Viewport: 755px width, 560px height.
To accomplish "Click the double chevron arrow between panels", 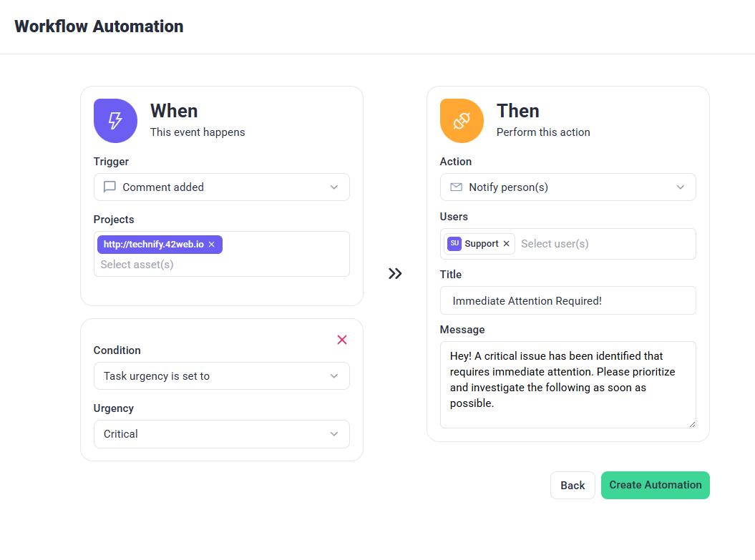I will click(395, 273).
